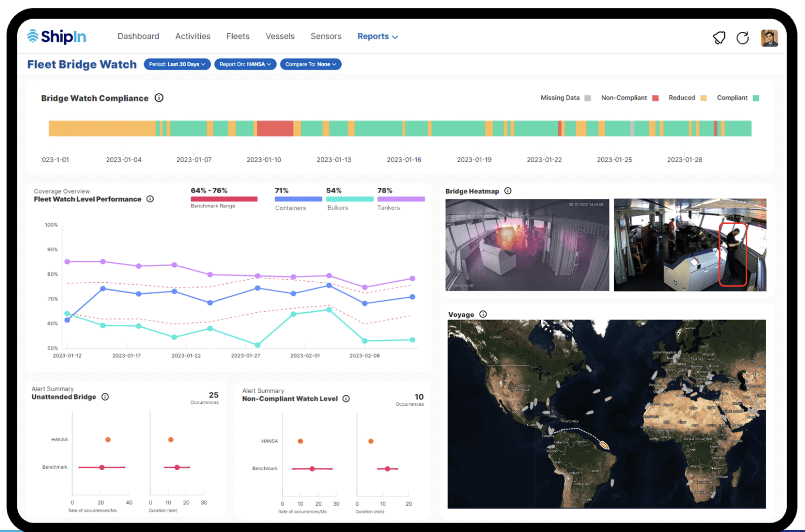The image size is (805, 532).
Task: Select the highlighted crew member in camera feed
Action: 733,254
